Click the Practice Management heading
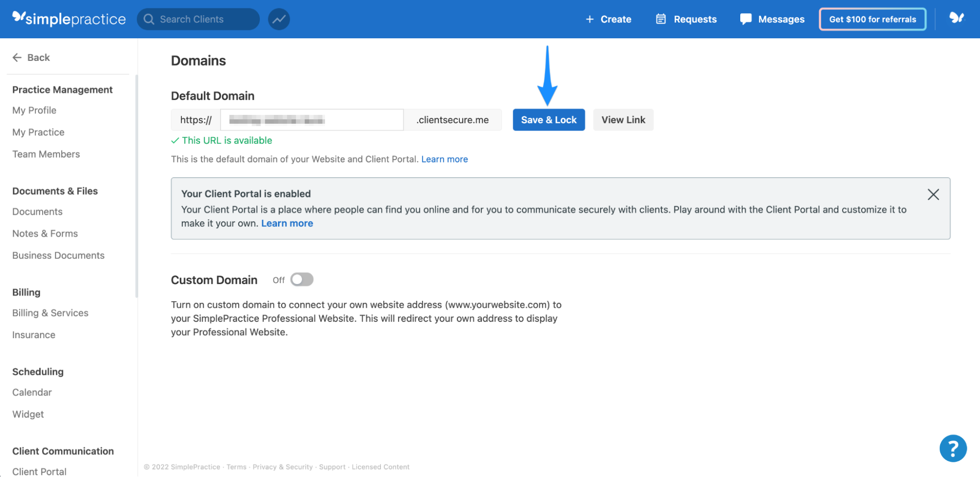 pyautogui.click(x=62, y=90)
